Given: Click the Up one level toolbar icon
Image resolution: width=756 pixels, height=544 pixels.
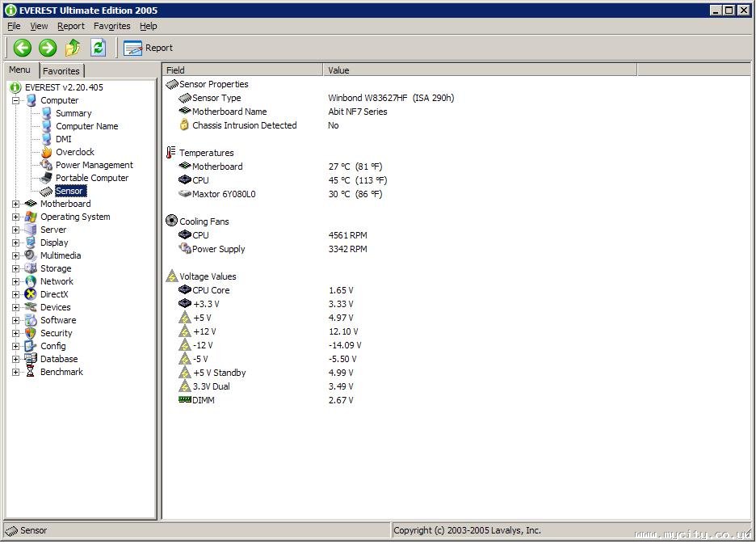Looking at the screenshot, I should (73, 48).
